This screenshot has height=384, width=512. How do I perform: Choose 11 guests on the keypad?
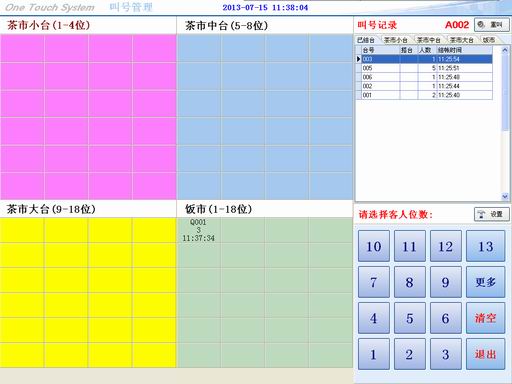tap(410, 246)
